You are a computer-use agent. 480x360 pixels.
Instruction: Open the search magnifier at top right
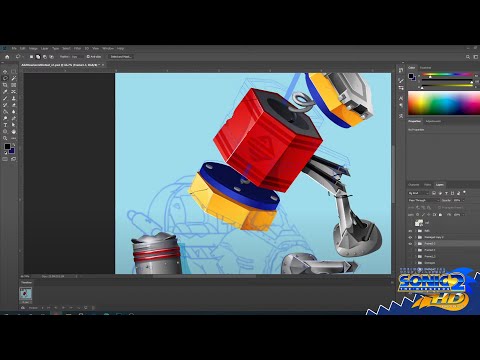[x=468, y=57]
